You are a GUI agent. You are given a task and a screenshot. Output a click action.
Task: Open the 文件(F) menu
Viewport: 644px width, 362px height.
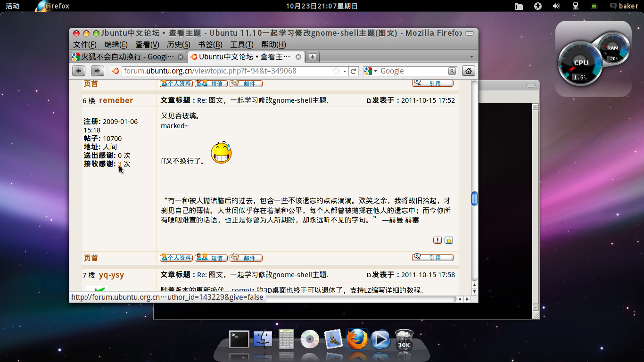click(x=85, y=44)
